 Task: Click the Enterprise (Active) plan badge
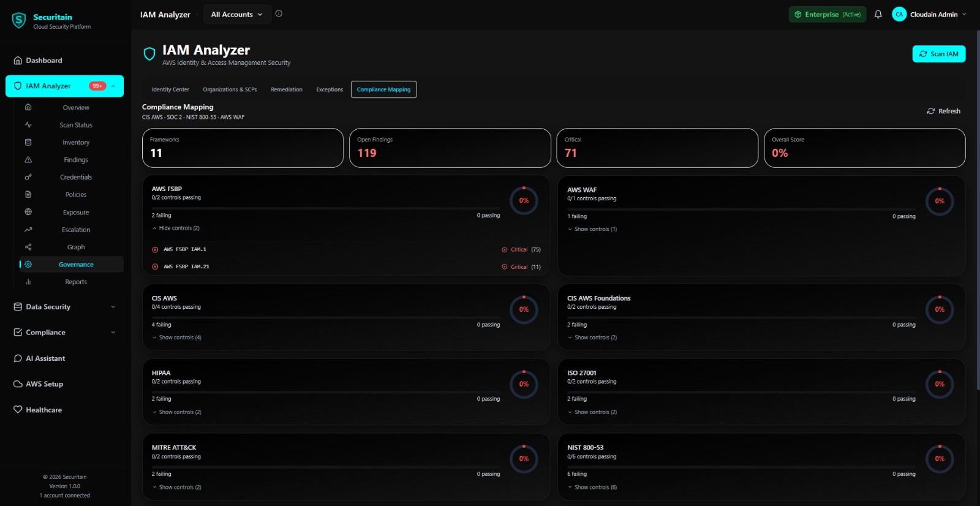tap(827, 14)
